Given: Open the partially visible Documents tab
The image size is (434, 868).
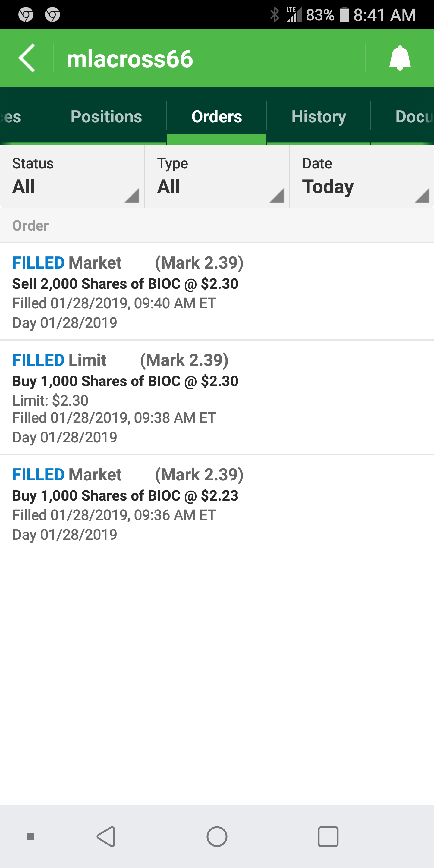Looking at the screenshot, I should coord(414,117).
